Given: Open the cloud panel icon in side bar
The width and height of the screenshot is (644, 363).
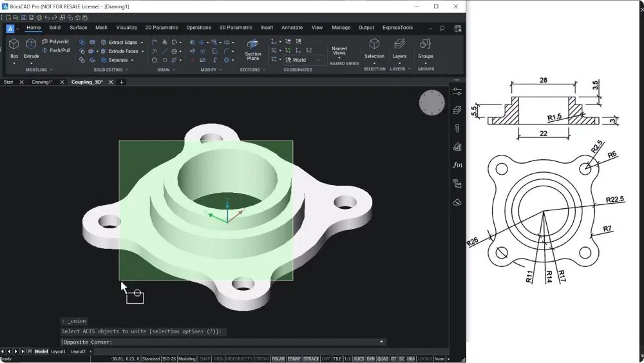Looking at the screenshot, I should point(457,202).
